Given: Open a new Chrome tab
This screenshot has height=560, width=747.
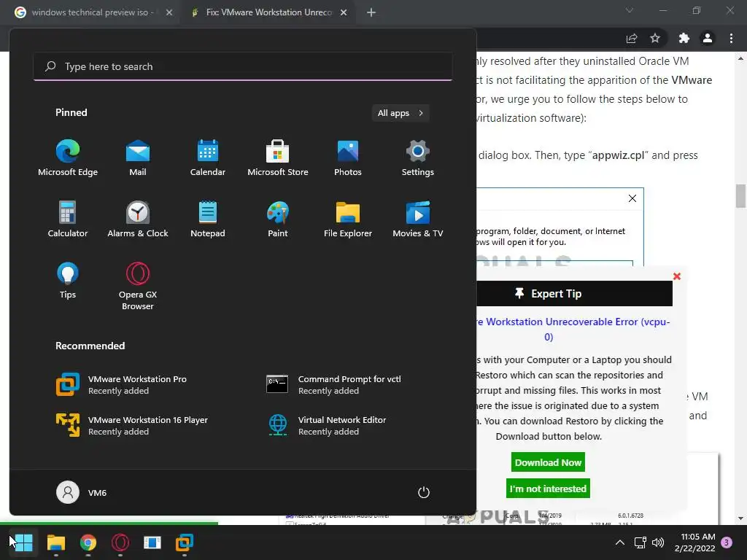Looking at the screenshot, I should click(x=371, y=12).
